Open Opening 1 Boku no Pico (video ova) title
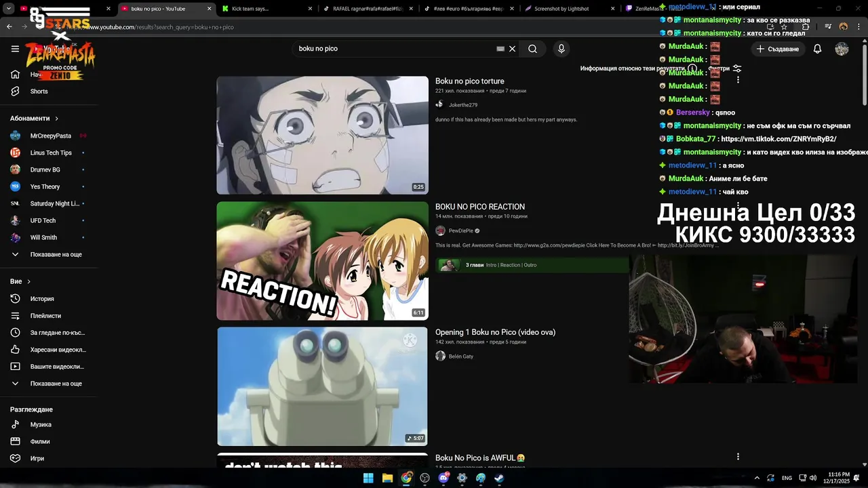Viewport: 868px width, 488px height. 495,332
